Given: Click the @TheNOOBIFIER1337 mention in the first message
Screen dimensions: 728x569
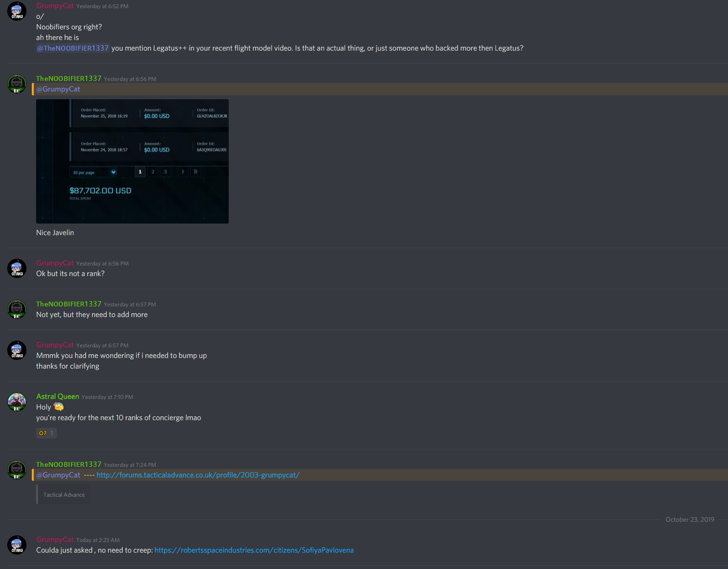Looking at the screenshot, I should pyautogui.click(x=73, y=48).
